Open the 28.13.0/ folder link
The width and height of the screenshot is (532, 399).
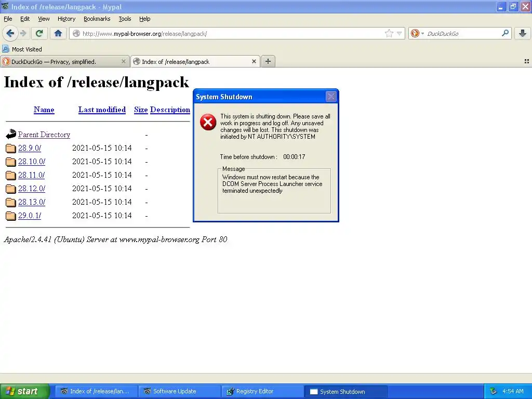(x=32, y=202)
